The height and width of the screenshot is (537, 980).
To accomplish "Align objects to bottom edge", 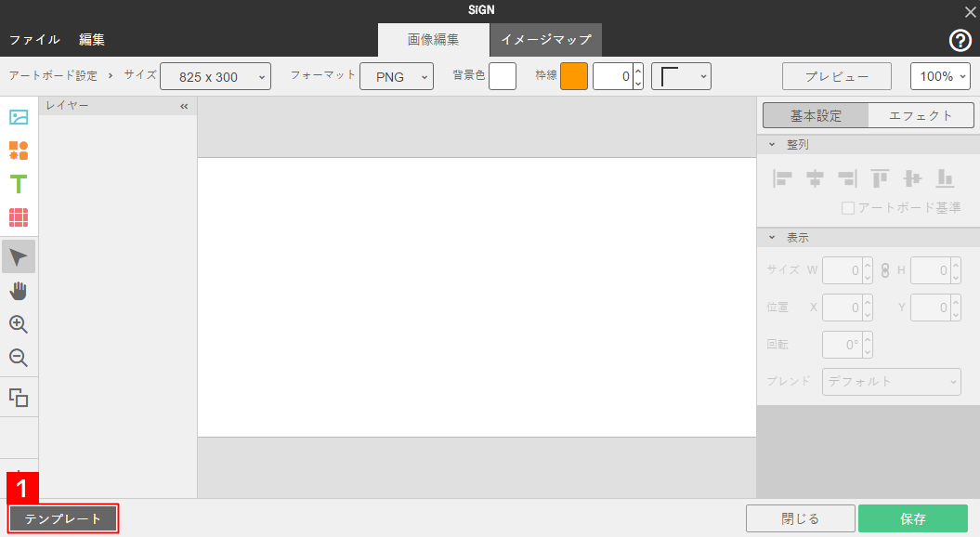I will click(x=945, y=178).
